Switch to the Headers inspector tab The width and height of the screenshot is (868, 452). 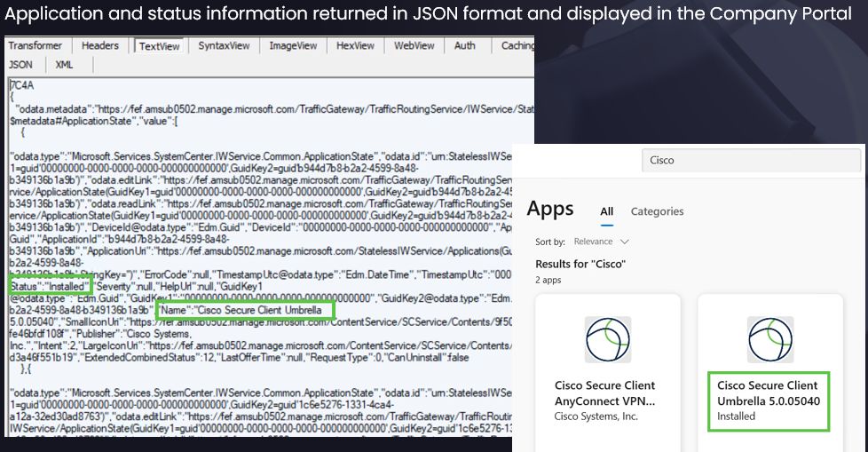coord(100,45)
